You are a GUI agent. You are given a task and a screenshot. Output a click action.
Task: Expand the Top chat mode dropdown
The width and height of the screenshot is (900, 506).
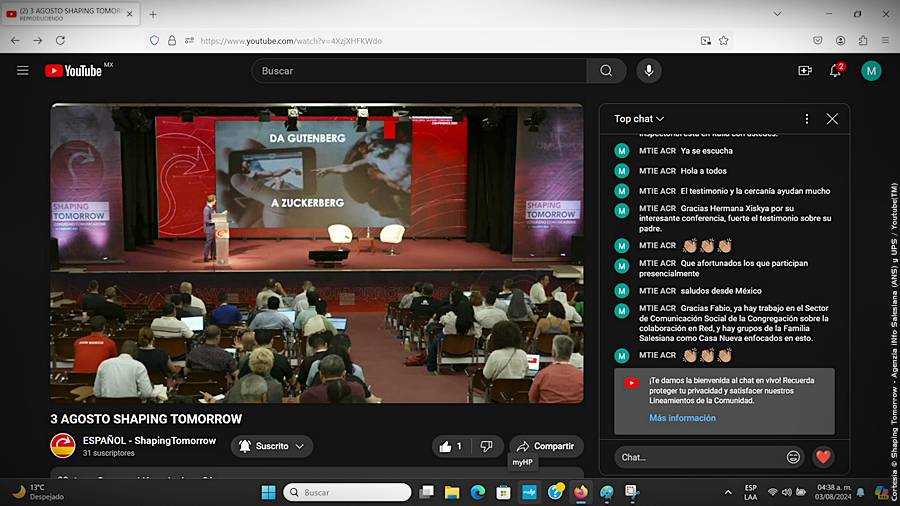coord(639,119)
